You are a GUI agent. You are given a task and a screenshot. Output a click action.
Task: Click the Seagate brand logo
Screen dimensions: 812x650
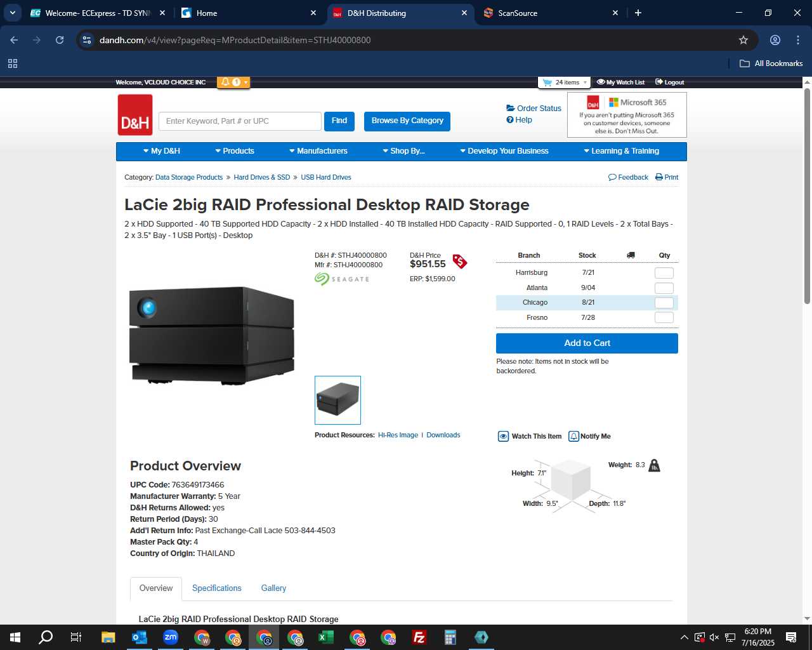[342, 279]
